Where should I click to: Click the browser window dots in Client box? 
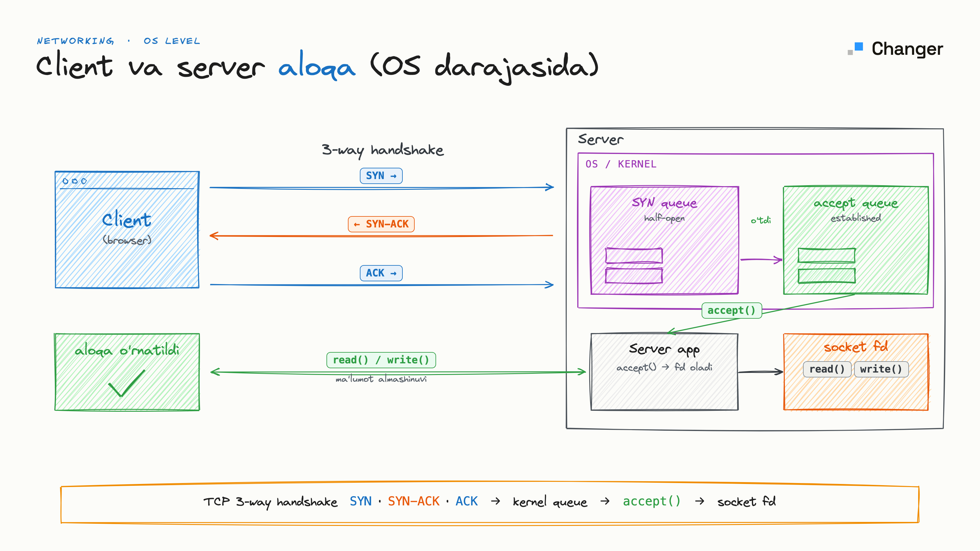coord(74,181)
